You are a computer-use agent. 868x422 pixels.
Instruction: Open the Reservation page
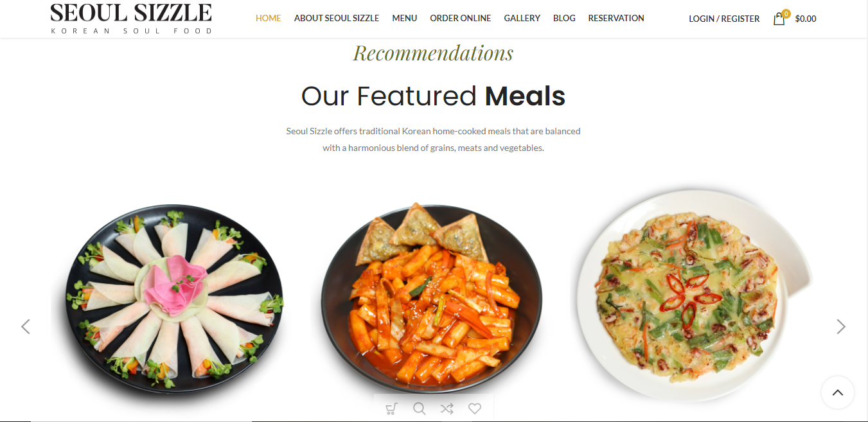pyautogui.click(x=616, y=18)
